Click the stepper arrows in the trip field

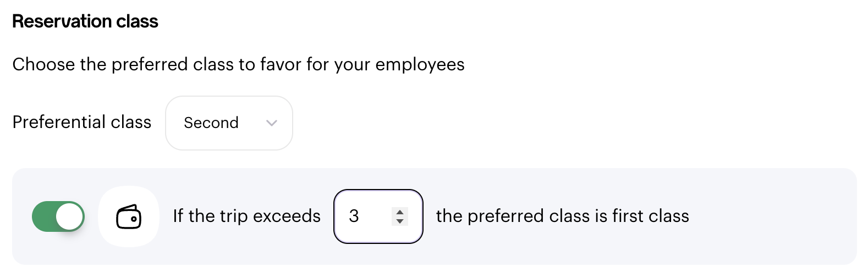400,216
